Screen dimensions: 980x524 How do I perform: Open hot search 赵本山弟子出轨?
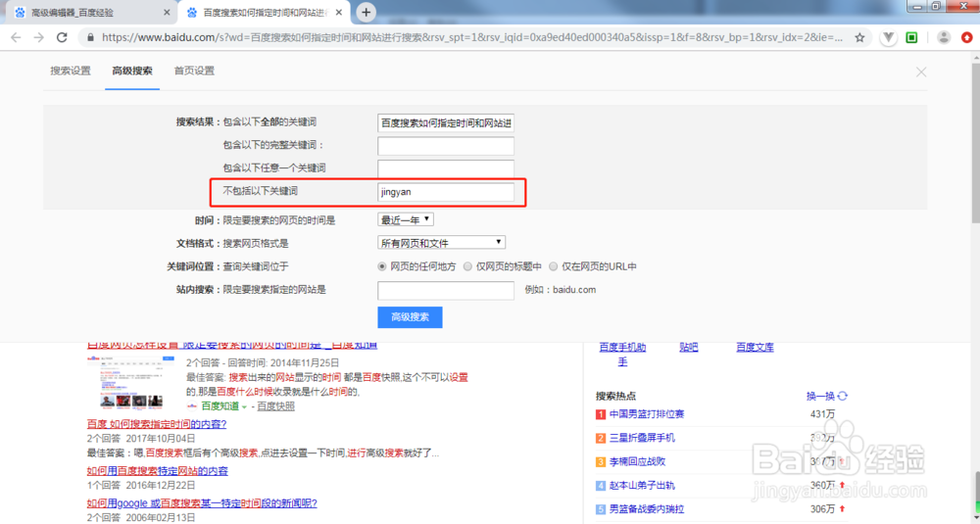[642, 485]
